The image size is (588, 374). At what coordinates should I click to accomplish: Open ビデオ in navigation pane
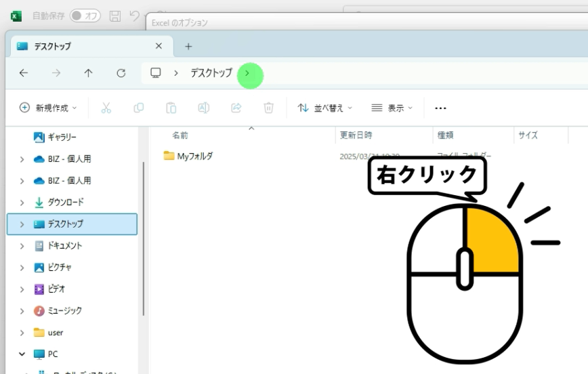(49, 289)
